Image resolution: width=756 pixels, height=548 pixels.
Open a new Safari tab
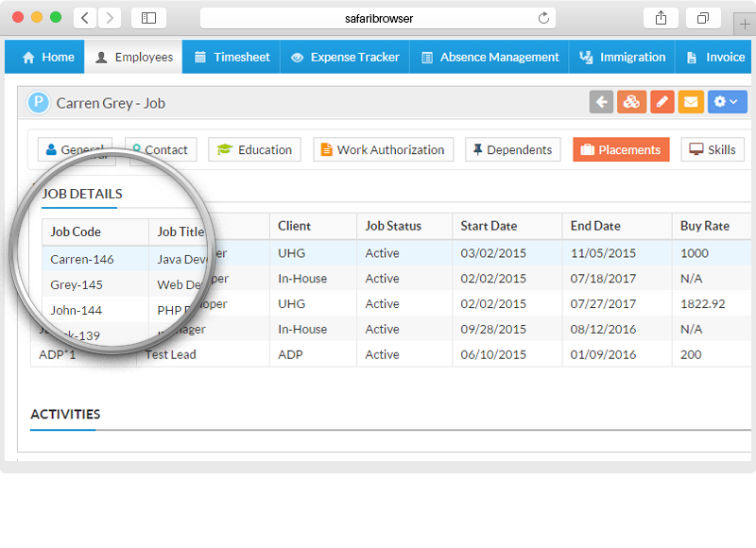pos(745,25)
